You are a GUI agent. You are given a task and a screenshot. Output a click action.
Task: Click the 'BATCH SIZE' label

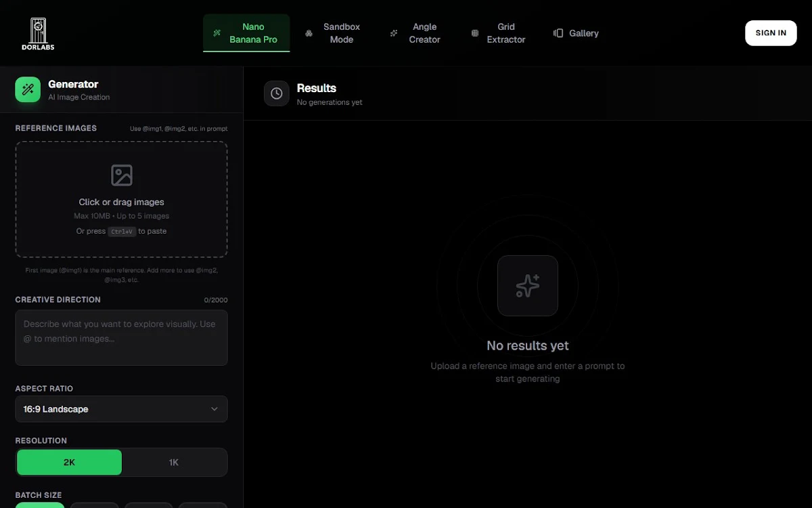[x=39, y=495]
